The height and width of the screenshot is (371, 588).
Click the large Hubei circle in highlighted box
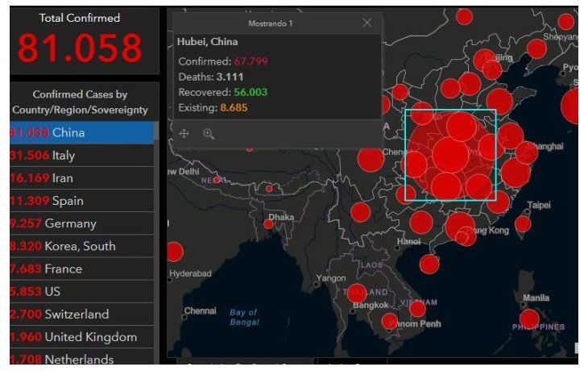450,155
